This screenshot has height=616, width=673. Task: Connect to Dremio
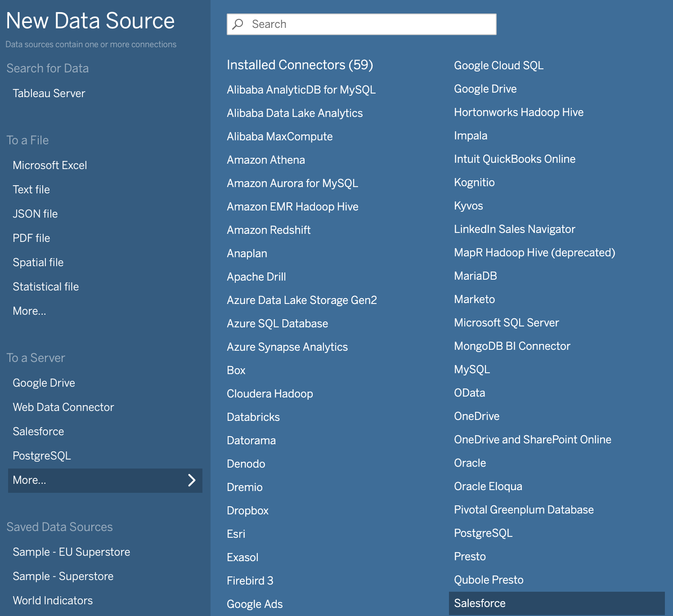(x=244, y=487)
